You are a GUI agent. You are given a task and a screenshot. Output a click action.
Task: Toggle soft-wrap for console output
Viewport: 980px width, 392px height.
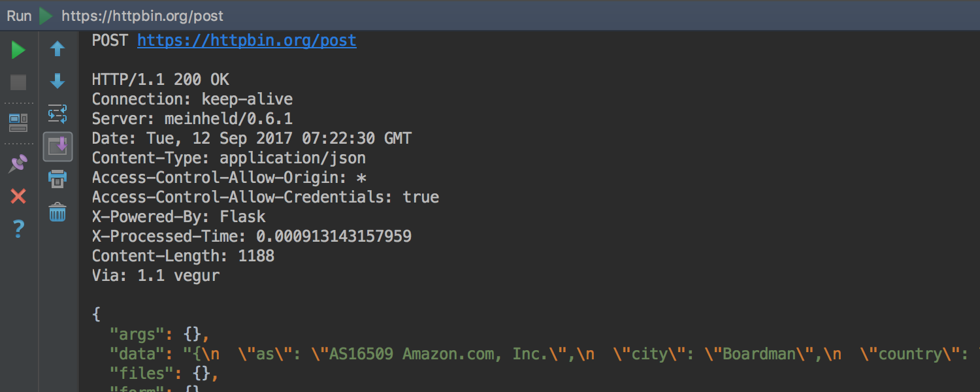[x=57, y=114]
